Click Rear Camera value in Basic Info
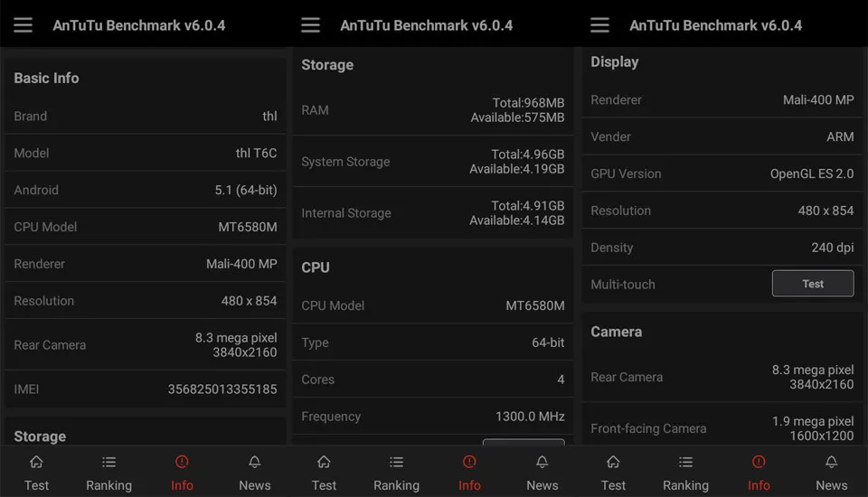The height and width of the screenshot is (497, 868). point(236,345)
